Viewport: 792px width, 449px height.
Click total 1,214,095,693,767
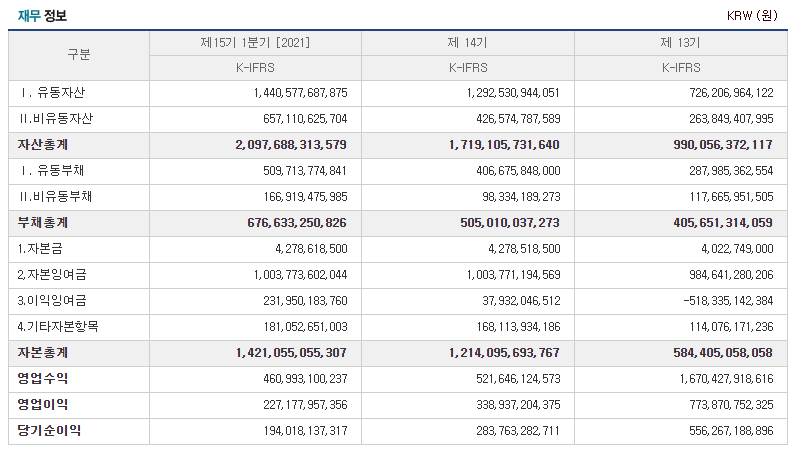[x=504, y=353]
